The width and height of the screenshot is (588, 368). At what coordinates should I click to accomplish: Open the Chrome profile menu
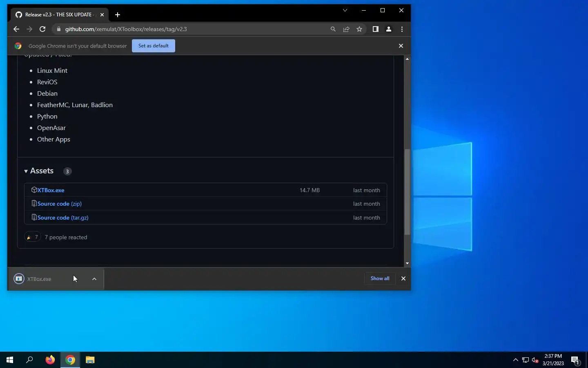tap(389, 29)
